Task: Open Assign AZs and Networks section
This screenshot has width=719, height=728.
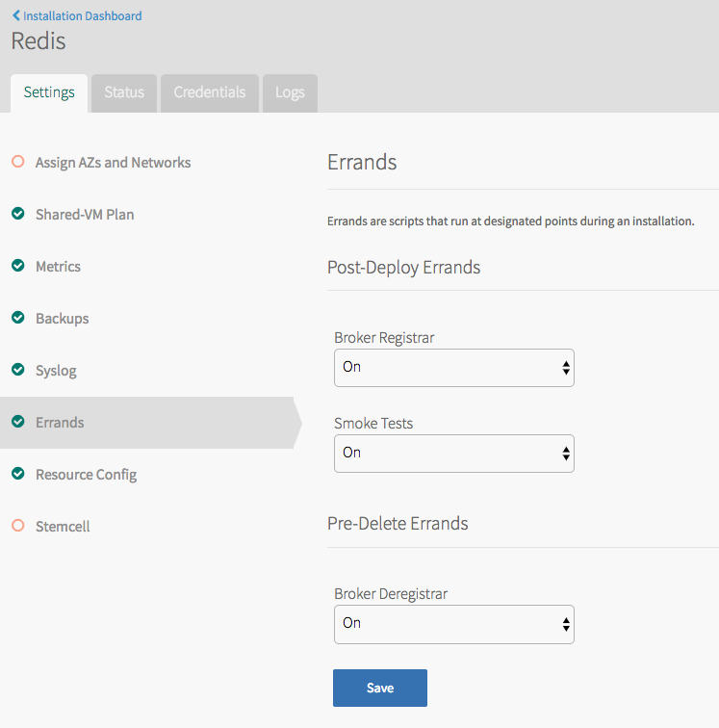Action: 114,163
